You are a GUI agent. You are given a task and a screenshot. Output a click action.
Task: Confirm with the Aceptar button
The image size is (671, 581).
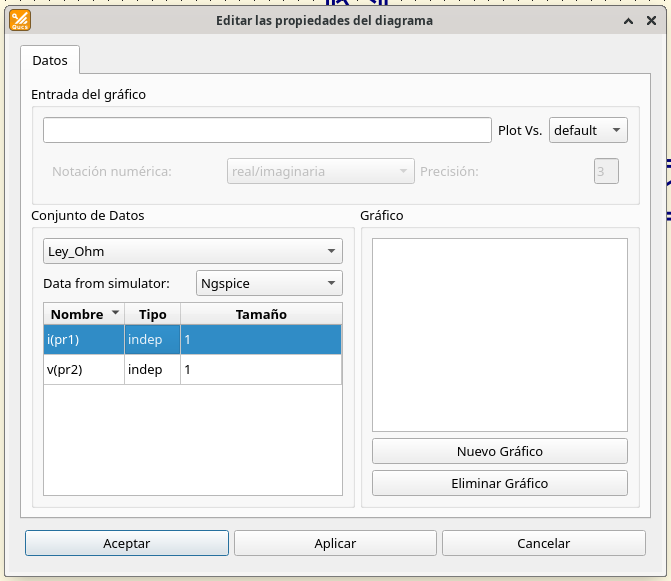click(127, 543)
